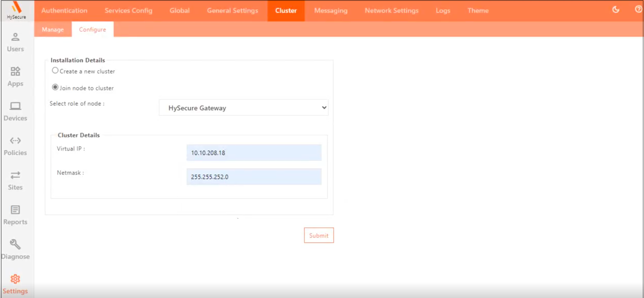Open the Authentication menu tab

tap(64, 11)
